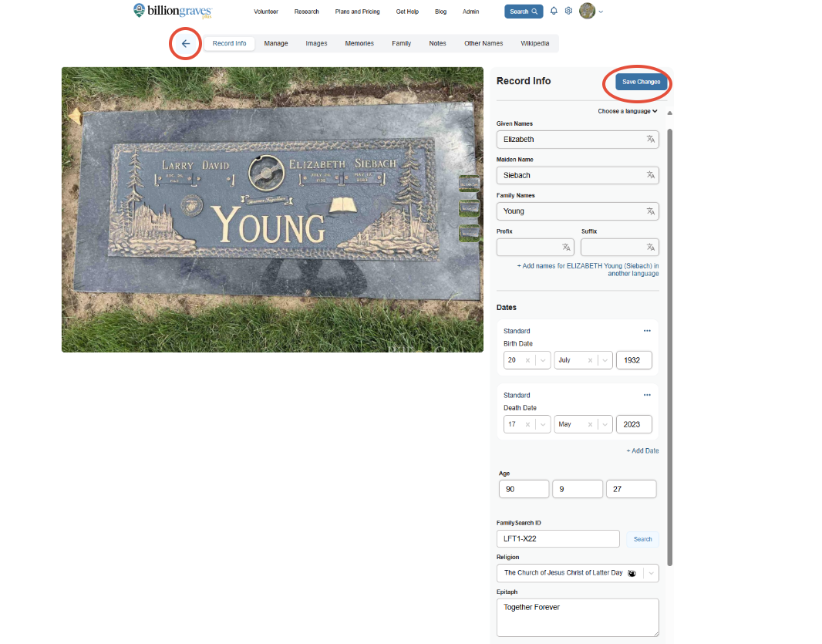Select the bottom thumbnail beside headstone photo

point(469,234)
